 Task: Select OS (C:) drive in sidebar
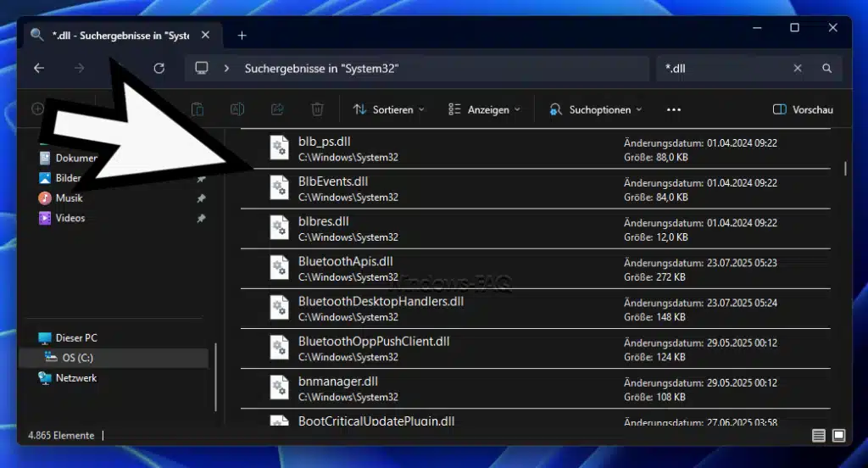tap(114, 358)
